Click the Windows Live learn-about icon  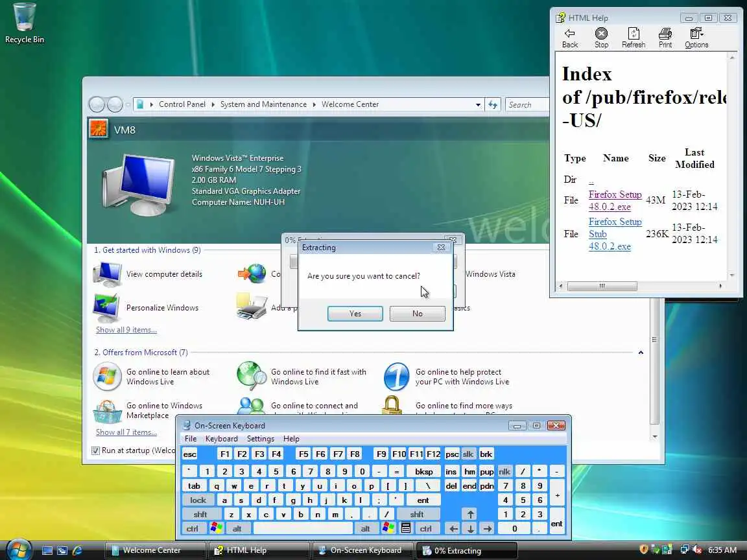107,376
